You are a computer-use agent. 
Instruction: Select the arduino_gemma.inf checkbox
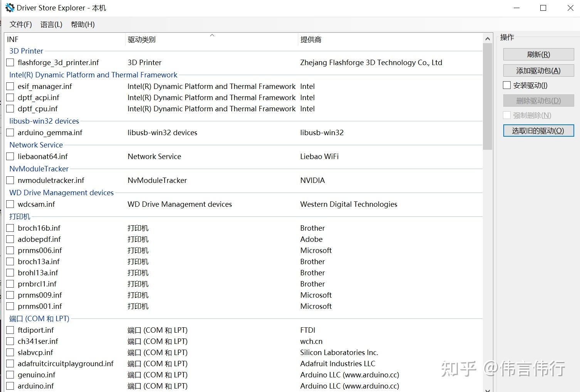click(x=10, y=132)
